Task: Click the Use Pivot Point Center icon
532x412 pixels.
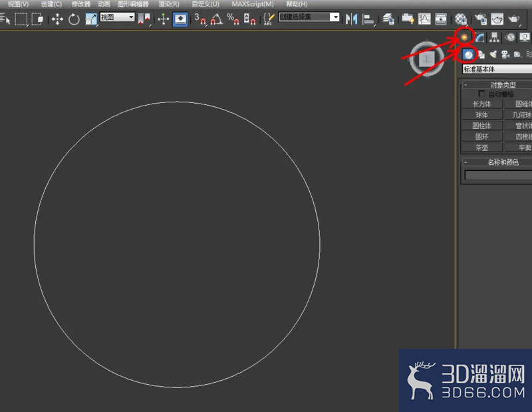Action: (144, 19)
